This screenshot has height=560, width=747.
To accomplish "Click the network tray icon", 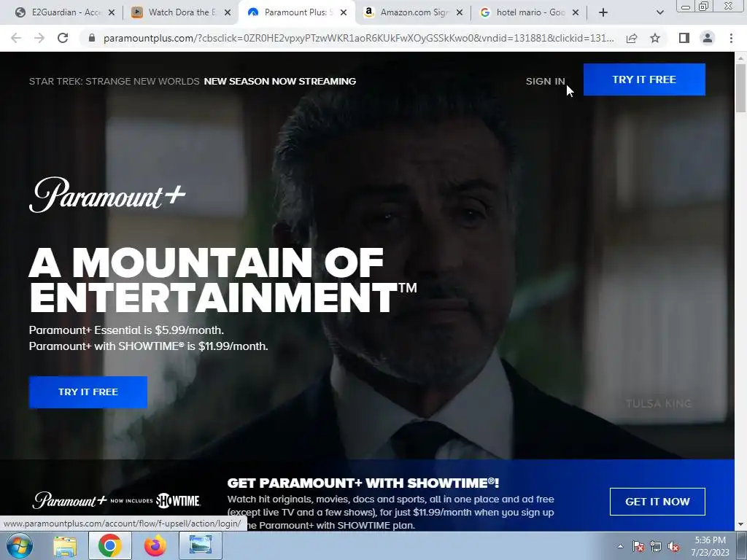I will [656, 546].
